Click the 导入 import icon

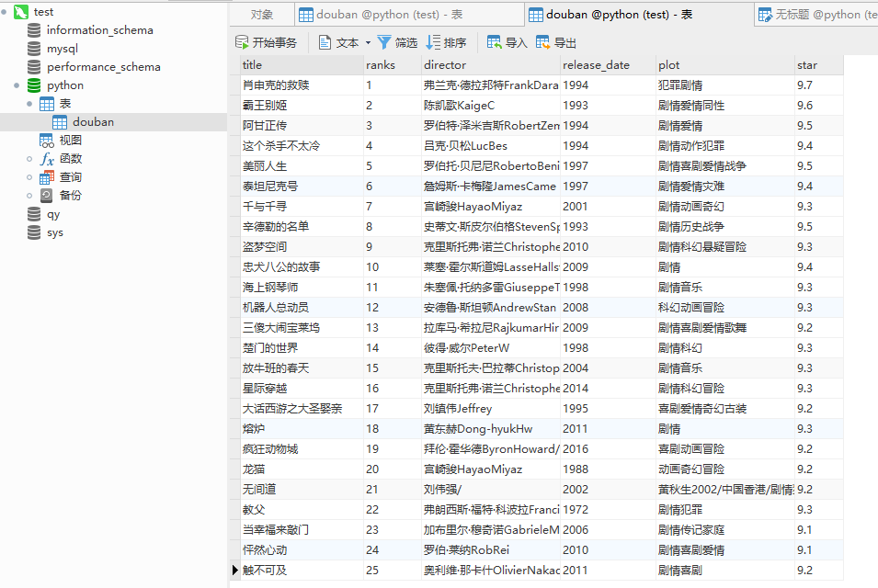click(495, 42)
